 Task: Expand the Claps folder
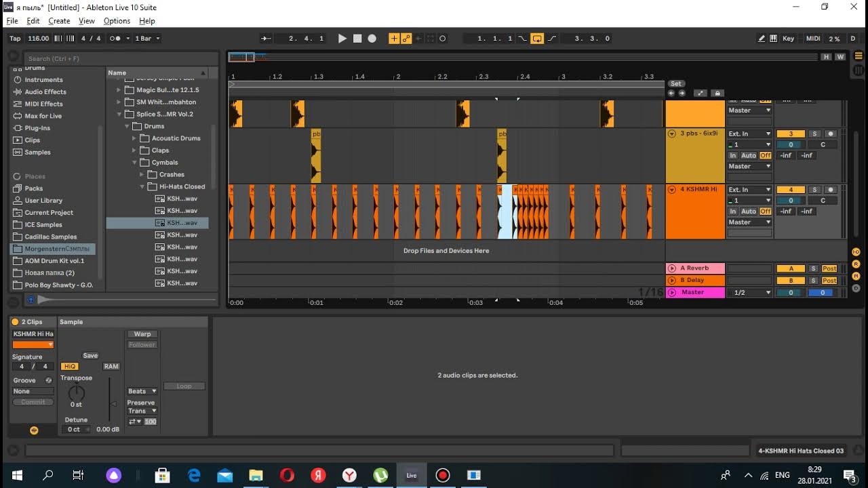tap(134, 150)
